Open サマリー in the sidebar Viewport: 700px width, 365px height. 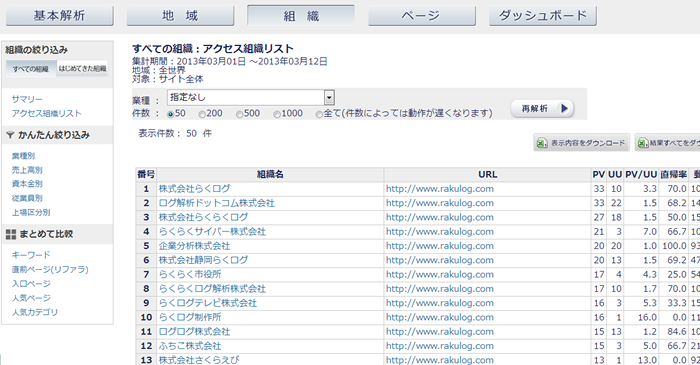click(27, 99)
